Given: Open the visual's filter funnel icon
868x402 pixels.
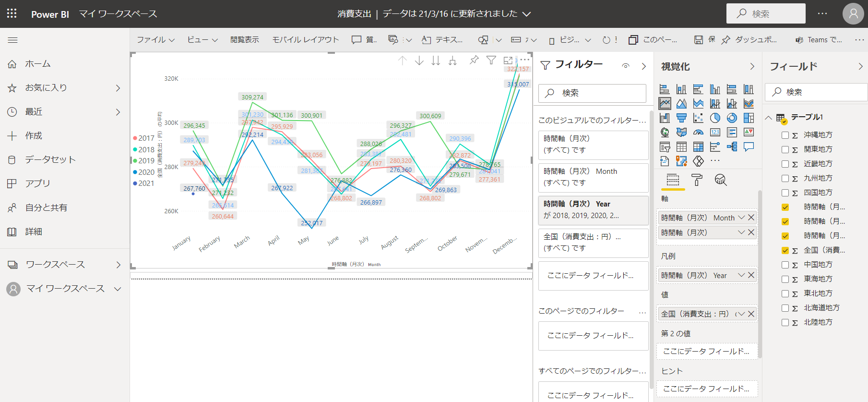Looking at the screenshot, I should click(x=491, y=60).
